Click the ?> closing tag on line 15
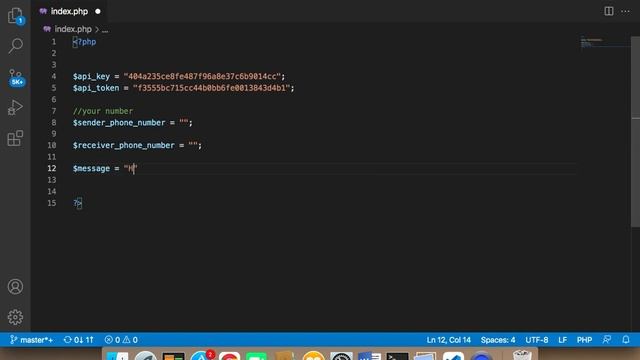The image size is (640, 360). coord(78,203)
